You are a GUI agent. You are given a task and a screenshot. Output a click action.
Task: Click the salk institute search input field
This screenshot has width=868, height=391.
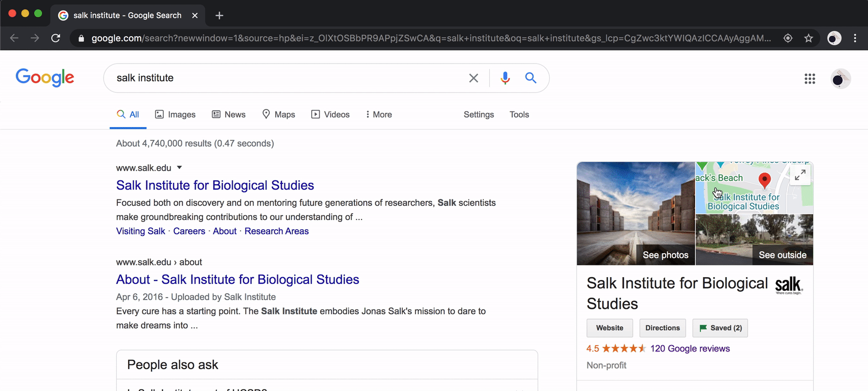coord(288,78)
